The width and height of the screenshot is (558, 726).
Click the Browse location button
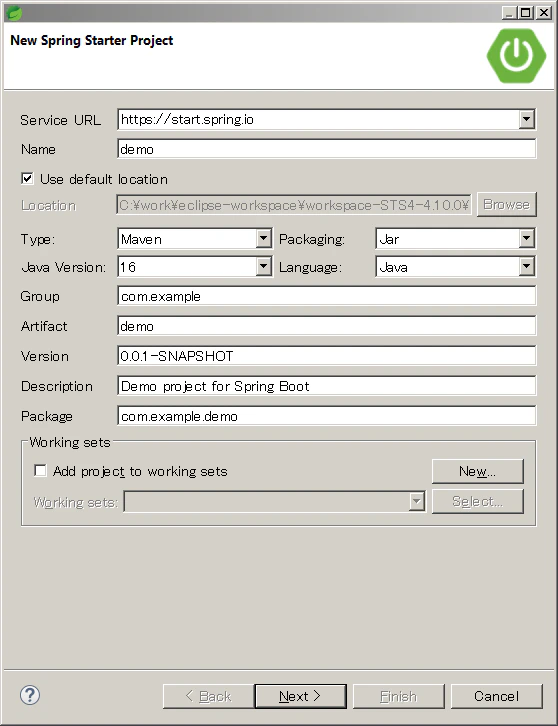[507, 204]
